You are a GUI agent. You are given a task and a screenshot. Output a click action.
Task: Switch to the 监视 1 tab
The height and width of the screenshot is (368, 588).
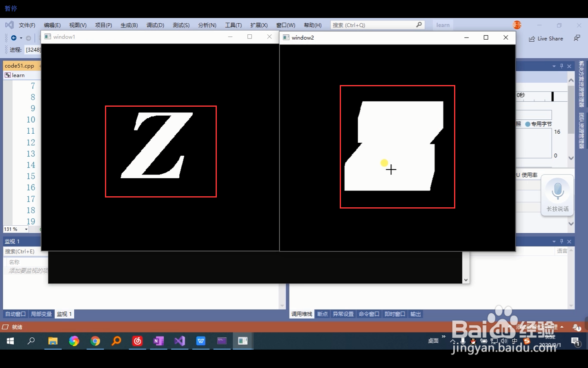tap(65, 314)
